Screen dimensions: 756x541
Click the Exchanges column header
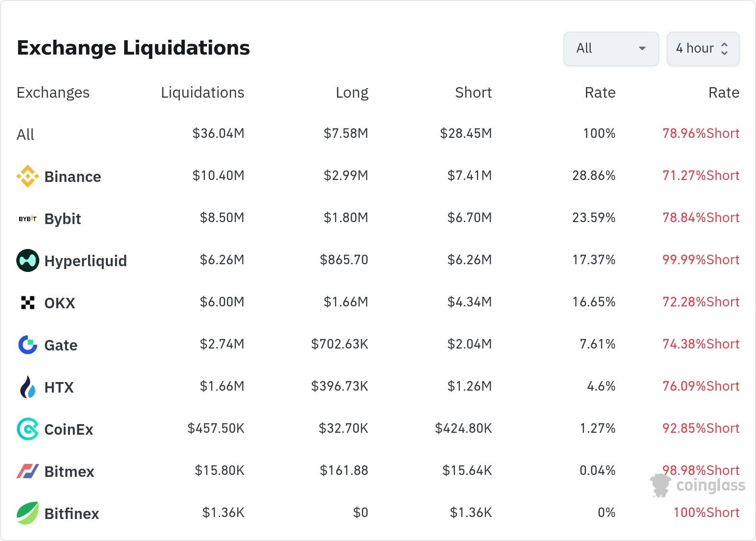point(53,92)
